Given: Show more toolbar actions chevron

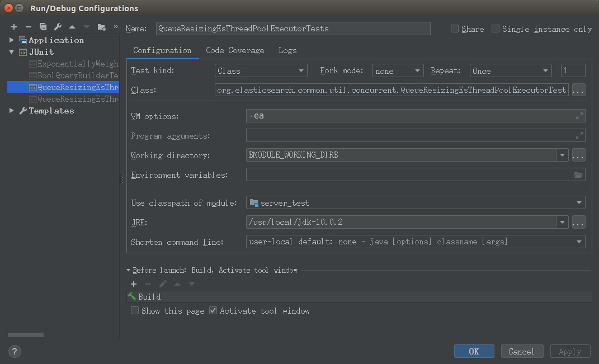Looking at the screenshot, I should pyautogui.click(x=116, y=27).
